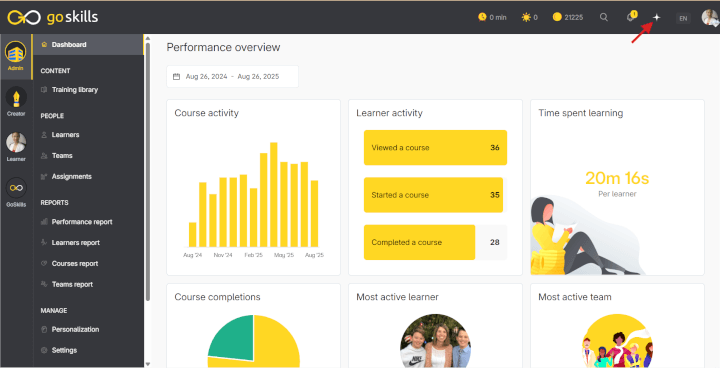This screenshot has width=720, height=368.
Task: Click the PEOPLE section label
Action: 52,116
